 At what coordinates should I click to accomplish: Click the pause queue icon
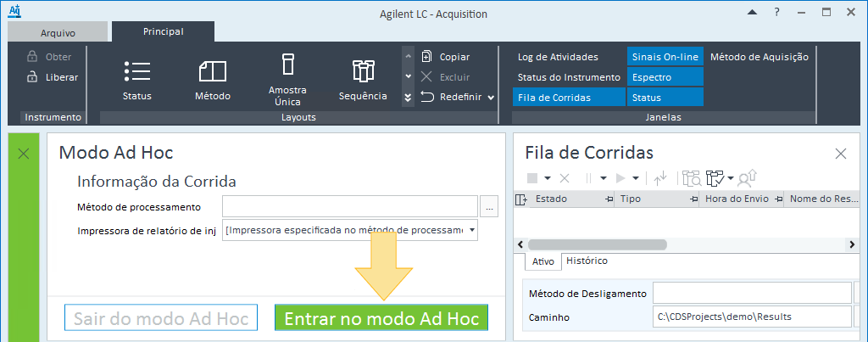coord(588,178)
